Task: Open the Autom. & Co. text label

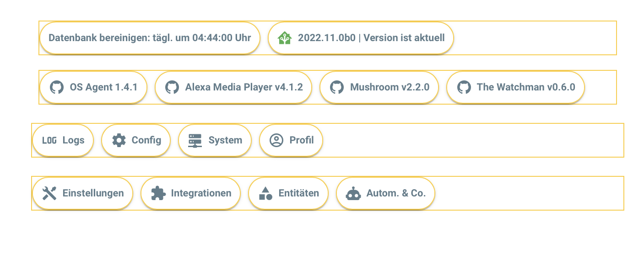Action: (x=396, y=193)
